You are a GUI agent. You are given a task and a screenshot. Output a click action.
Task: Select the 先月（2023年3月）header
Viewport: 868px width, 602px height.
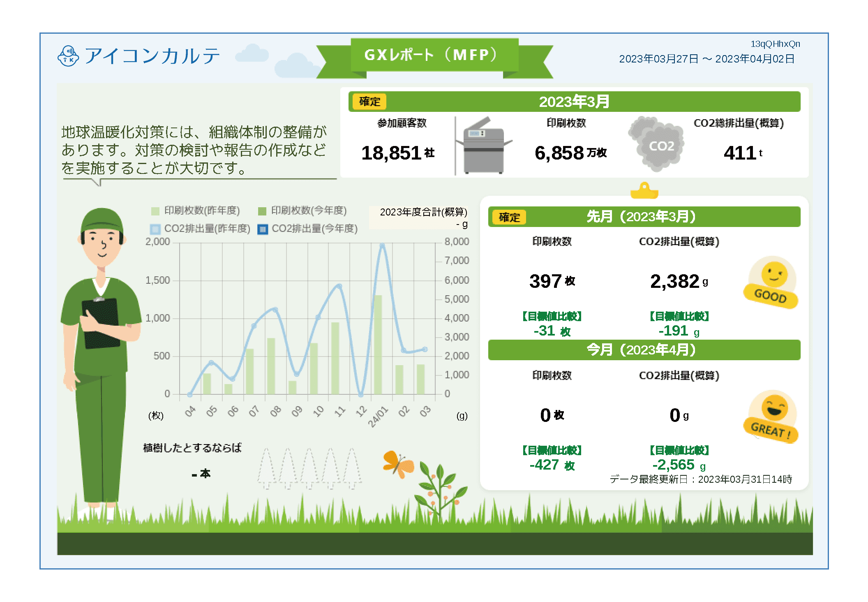644,217
